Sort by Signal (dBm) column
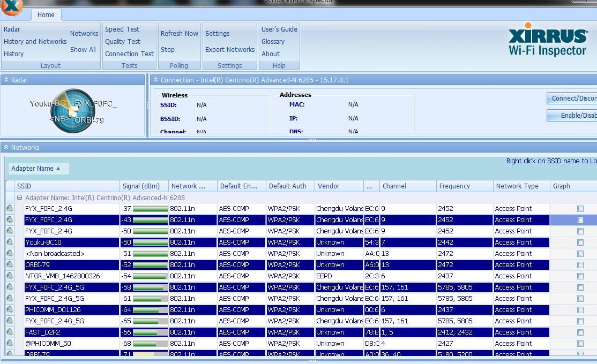The height and width of the screenshot is (364, 597). click(144, 186)
